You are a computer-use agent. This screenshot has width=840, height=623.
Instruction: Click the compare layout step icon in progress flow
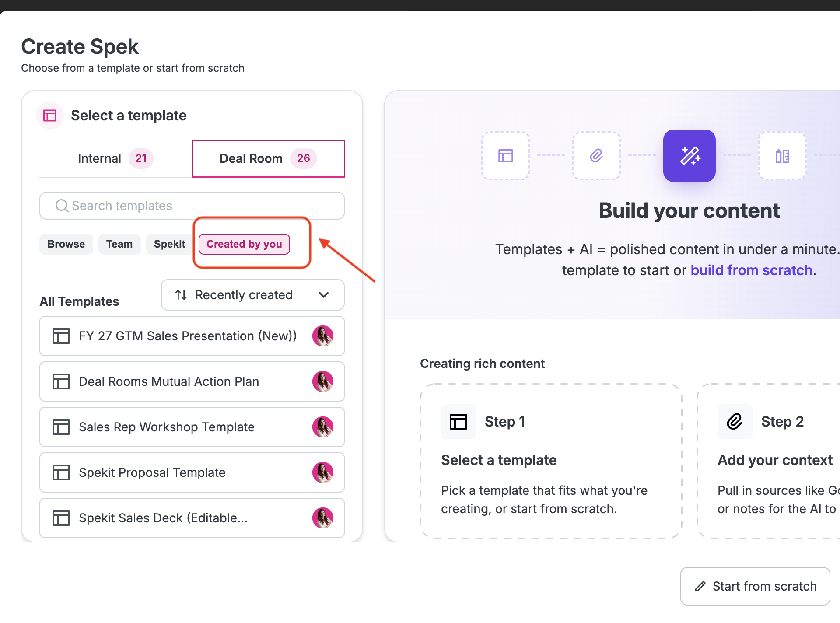pyautogui.click(x=782, y=156)
